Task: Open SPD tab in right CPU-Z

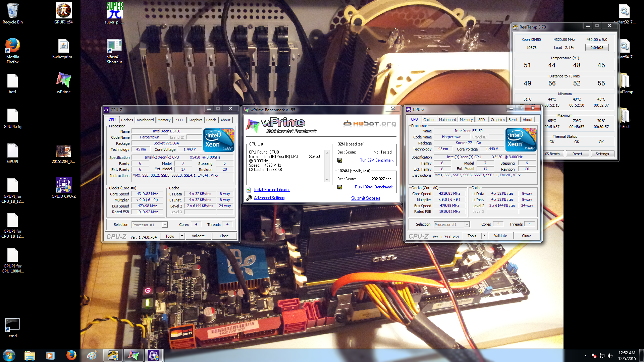Action: pyautogui.click(x=482, y=120)
